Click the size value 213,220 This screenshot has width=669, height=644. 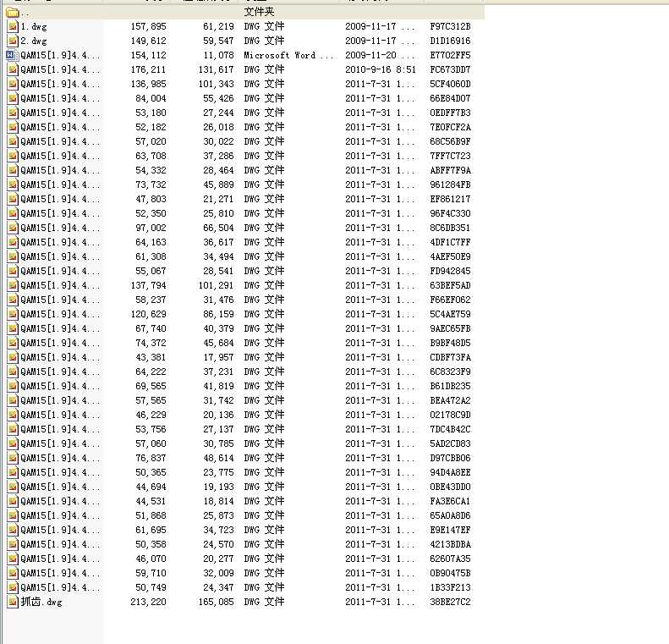click(x=148, y=602)
